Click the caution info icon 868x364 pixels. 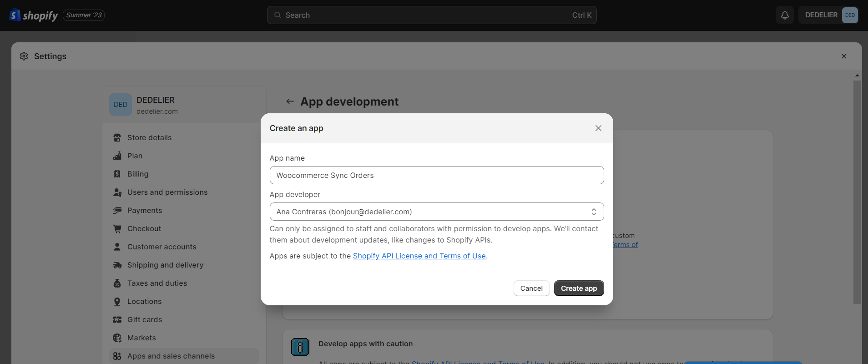pyautogui.click(x=300, y=347)
